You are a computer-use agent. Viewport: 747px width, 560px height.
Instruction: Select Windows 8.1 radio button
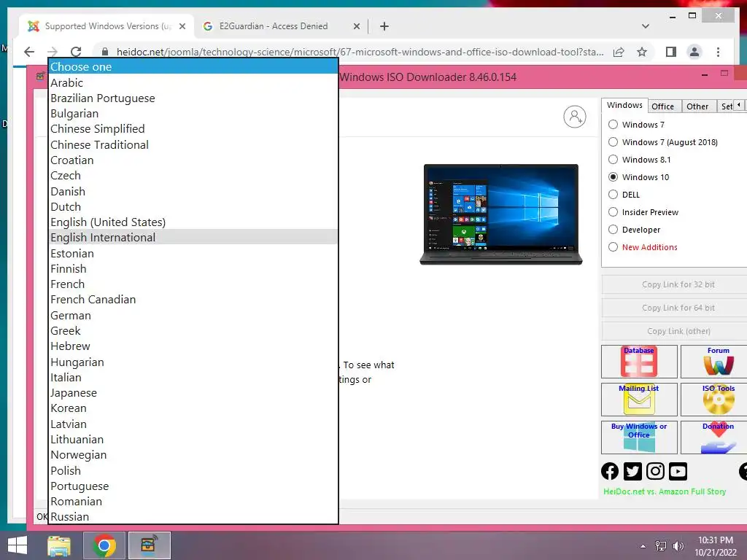point(613,160)
